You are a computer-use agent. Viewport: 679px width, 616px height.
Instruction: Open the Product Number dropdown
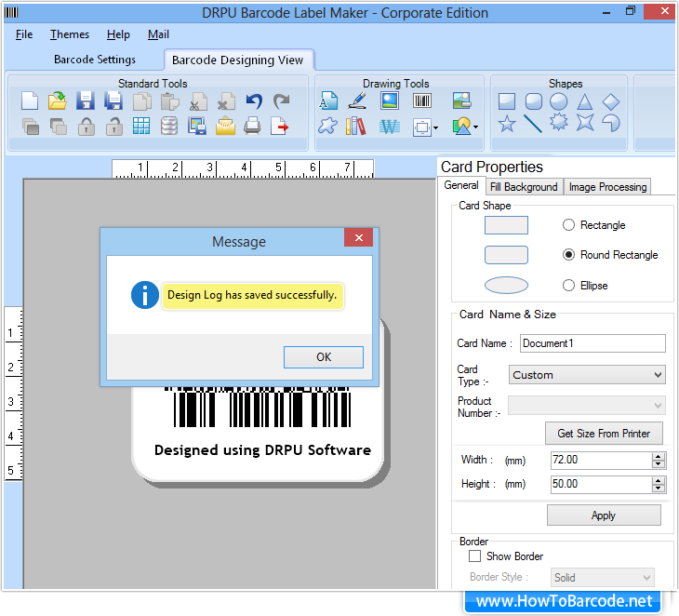pyautogui.click(x=587, y=406)
